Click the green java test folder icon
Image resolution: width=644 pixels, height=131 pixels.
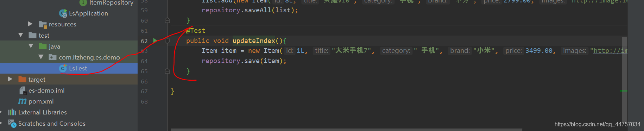[43, 46]
